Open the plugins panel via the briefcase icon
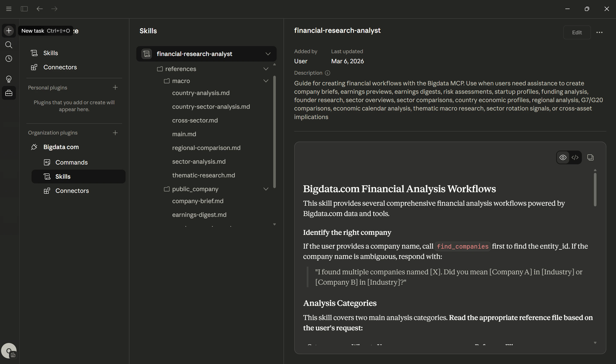The width and height of the screenshot is (616, 364). point(9,93)
